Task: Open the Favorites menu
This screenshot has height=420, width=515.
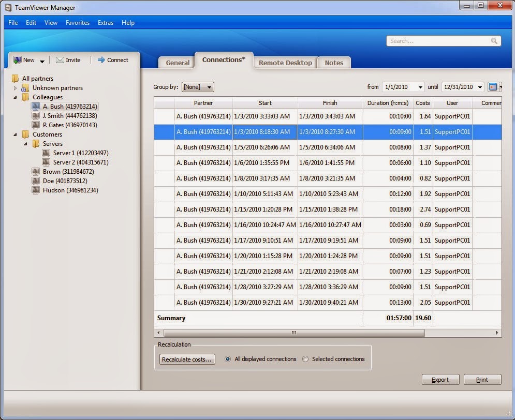Action: [78, 23]
